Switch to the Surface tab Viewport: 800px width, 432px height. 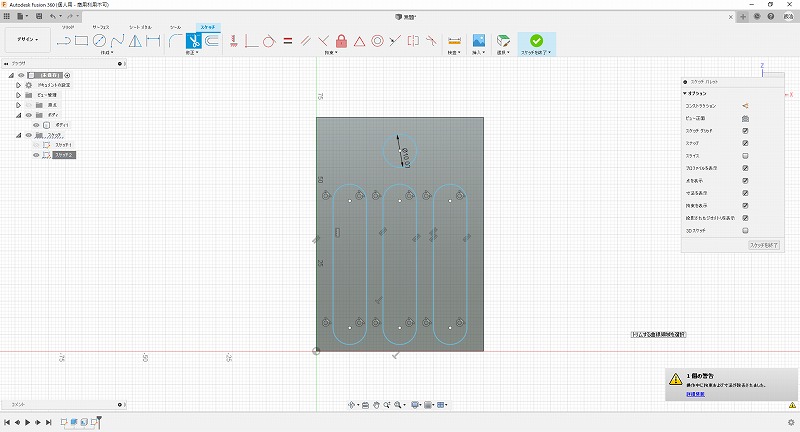coord(101,27)
